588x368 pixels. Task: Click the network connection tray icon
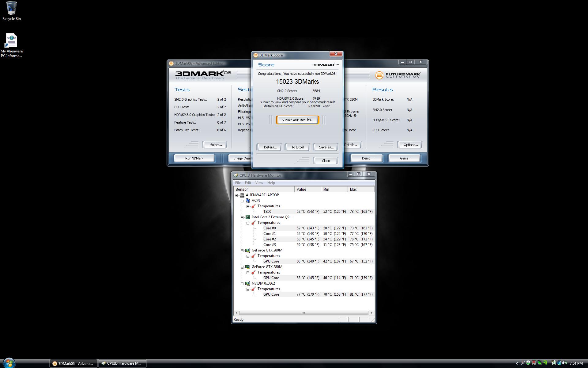click(559, 363)
